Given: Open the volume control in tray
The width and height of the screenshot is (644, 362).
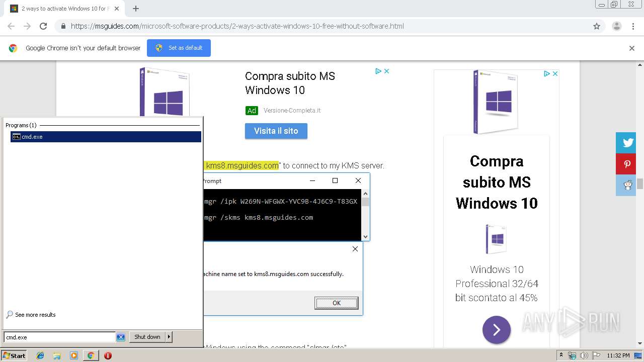Looking at the screenshot, I should point(584,355).
